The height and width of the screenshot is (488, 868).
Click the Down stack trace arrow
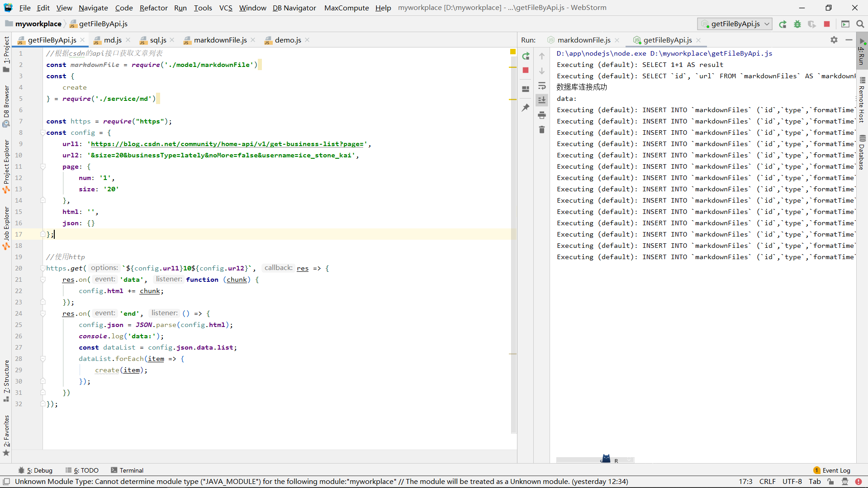click(542, 71)
